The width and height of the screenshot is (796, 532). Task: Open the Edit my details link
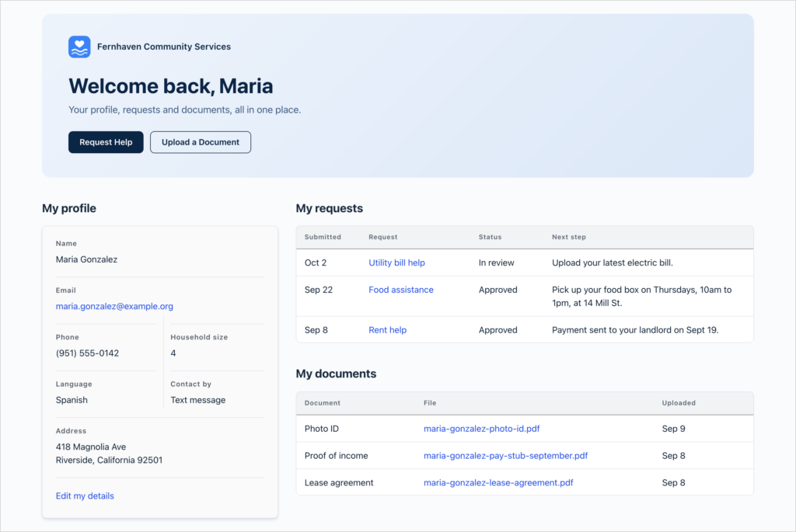click(x=85, y=496)
